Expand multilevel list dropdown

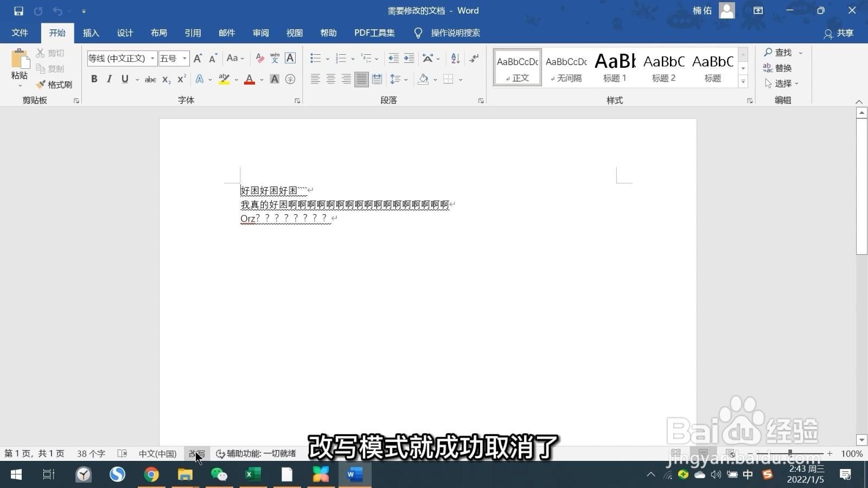(376, 59)
